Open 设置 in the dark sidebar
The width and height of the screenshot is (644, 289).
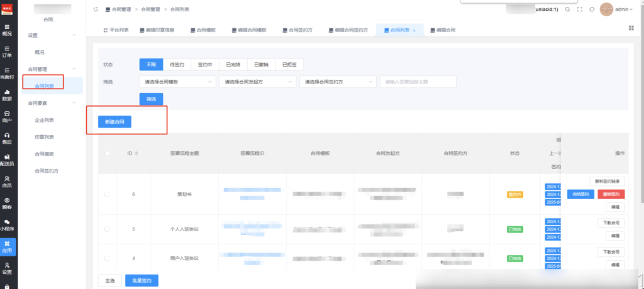pos(7,269)
